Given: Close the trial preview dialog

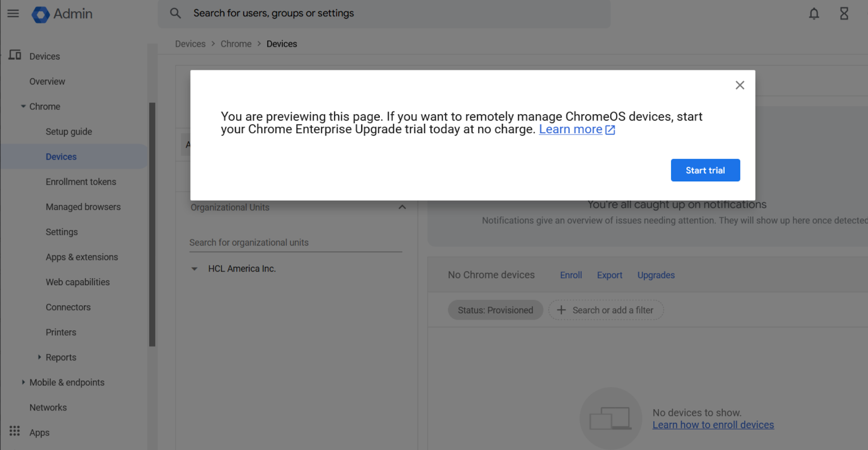Looking at the screenshot, I should 739,85.
